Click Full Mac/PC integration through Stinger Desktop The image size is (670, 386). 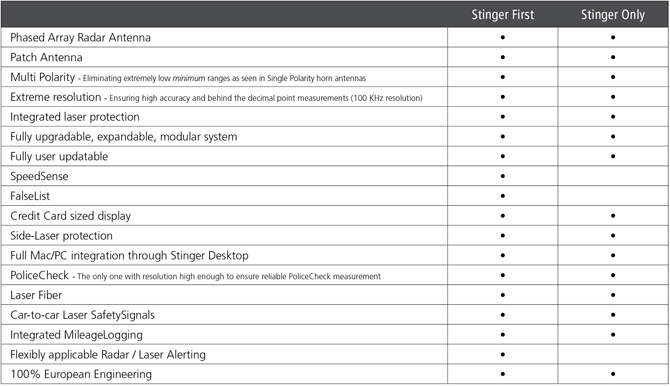129,256
